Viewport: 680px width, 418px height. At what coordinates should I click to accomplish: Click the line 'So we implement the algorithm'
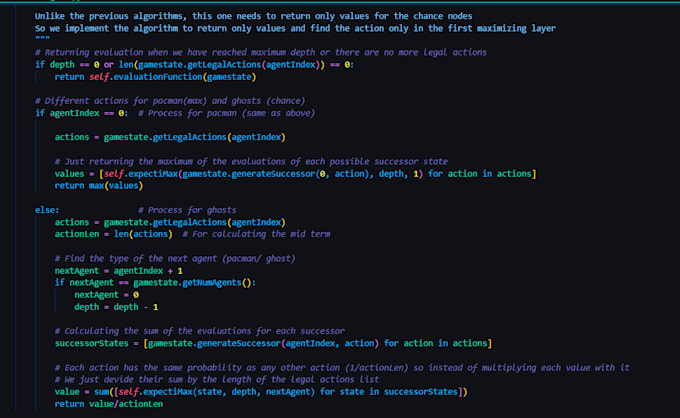[295, 28]
